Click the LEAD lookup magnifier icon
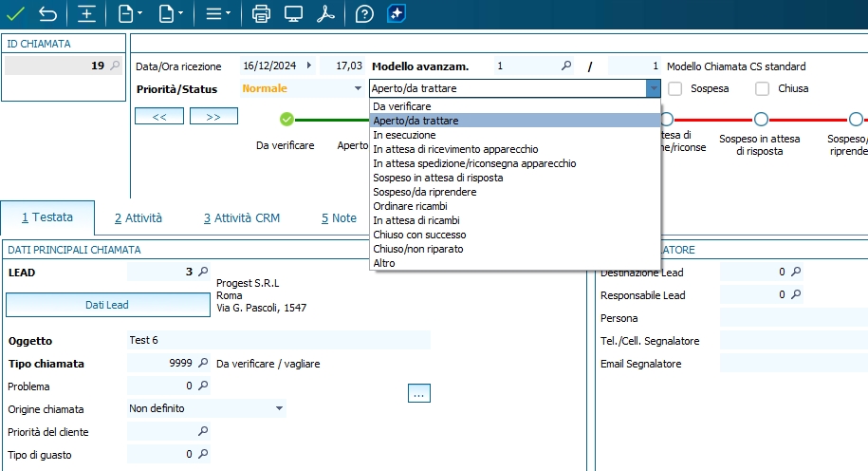The height and width of the screenshot is (471, 868). coord(203,272)
